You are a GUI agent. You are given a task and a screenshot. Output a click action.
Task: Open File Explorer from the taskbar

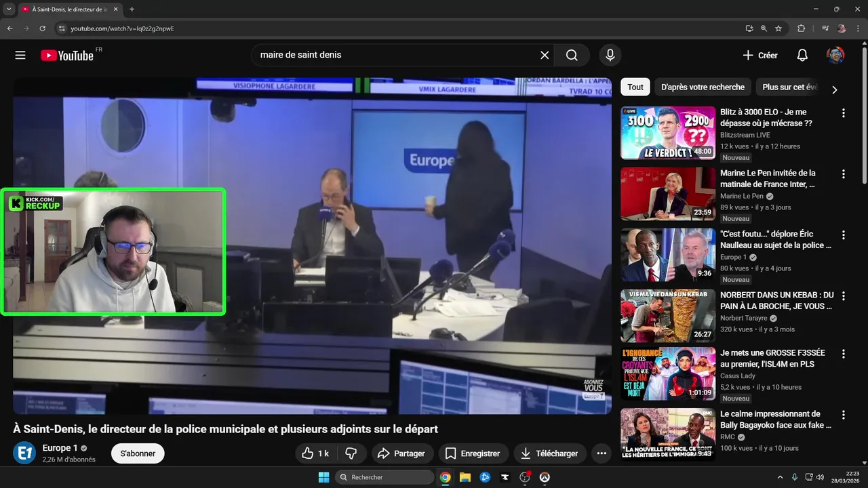point(465,477)
